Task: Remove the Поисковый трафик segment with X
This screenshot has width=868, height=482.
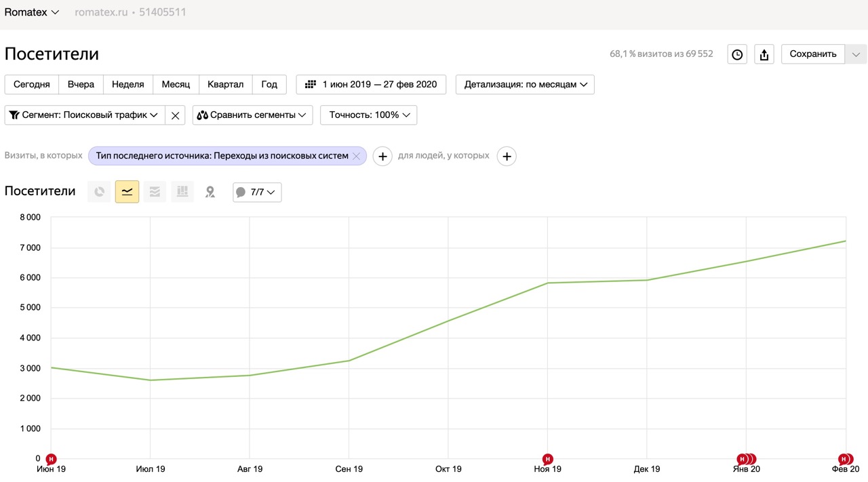Action: [x=175, y=115]
